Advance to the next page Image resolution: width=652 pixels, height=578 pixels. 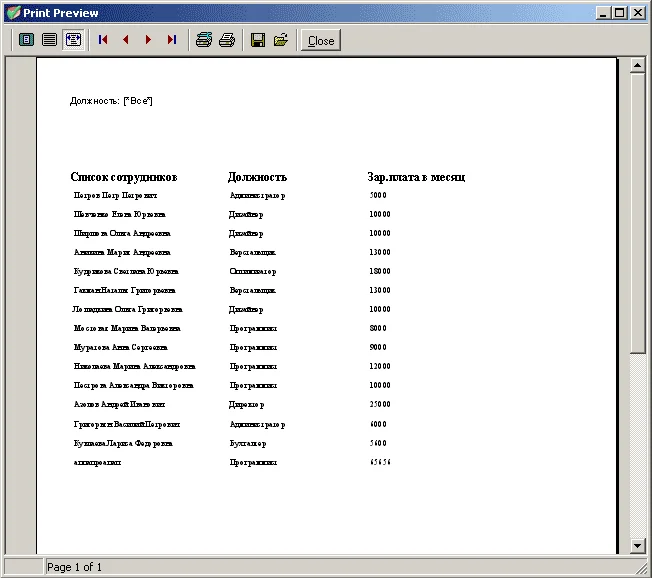pyautogui.click(x=148, y=40)
